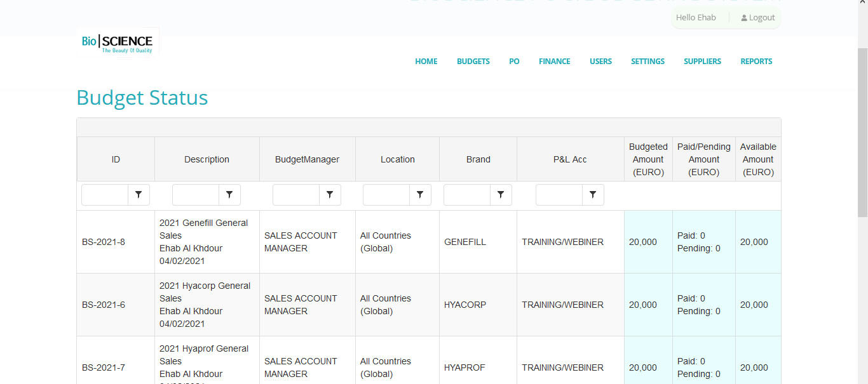Open the HOME menu
The width and height of the screenshot is (868, 384).
click(426, 62)
